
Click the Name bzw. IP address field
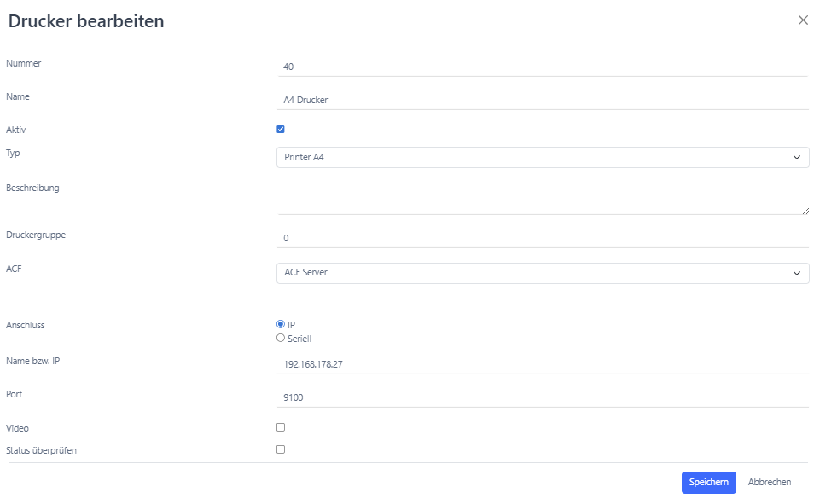click(543, 364)
